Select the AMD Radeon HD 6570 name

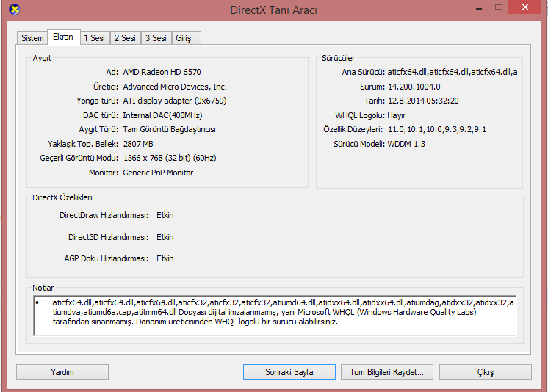pos(162,72)
